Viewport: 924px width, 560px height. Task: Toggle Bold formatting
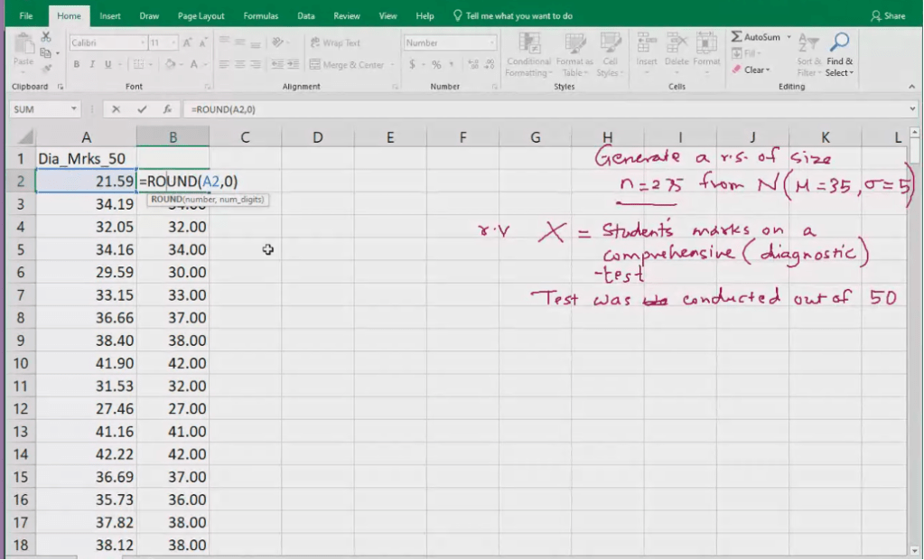[77, 64]
